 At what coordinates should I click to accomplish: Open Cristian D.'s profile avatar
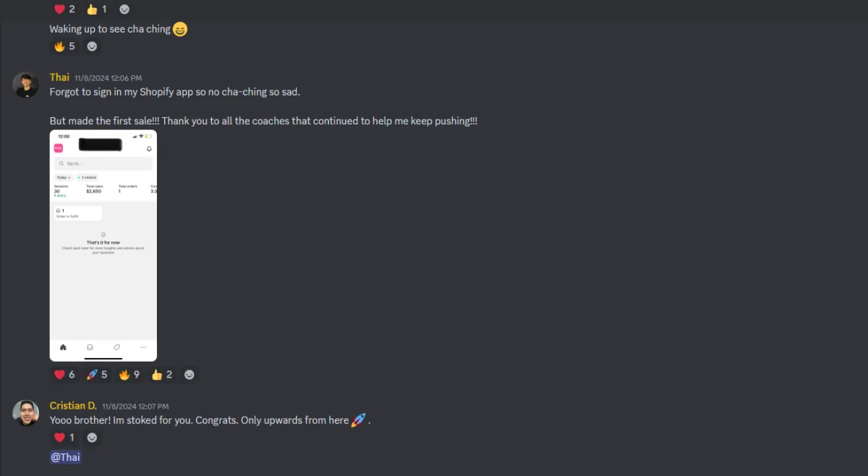(x=25, y=413)
